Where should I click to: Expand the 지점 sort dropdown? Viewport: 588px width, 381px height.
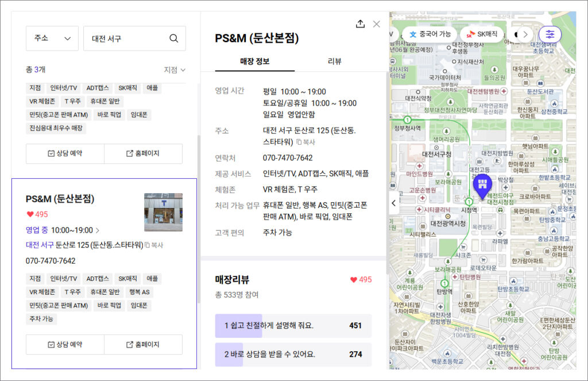[x=175, y=70]
